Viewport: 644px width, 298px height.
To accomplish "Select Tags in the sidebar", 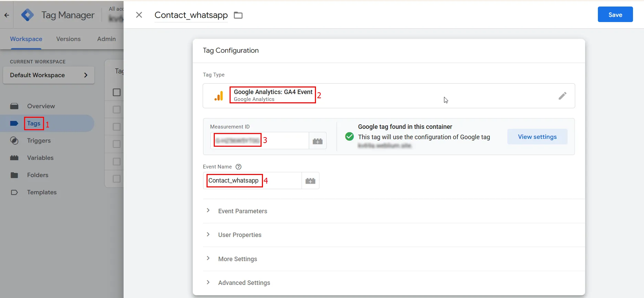I will click(x=34, y=123).
